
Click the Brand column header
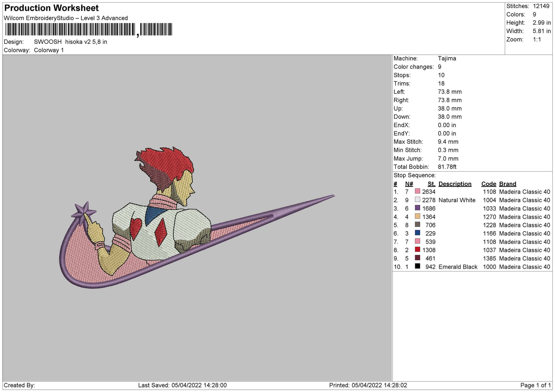[x=507, y=184]
